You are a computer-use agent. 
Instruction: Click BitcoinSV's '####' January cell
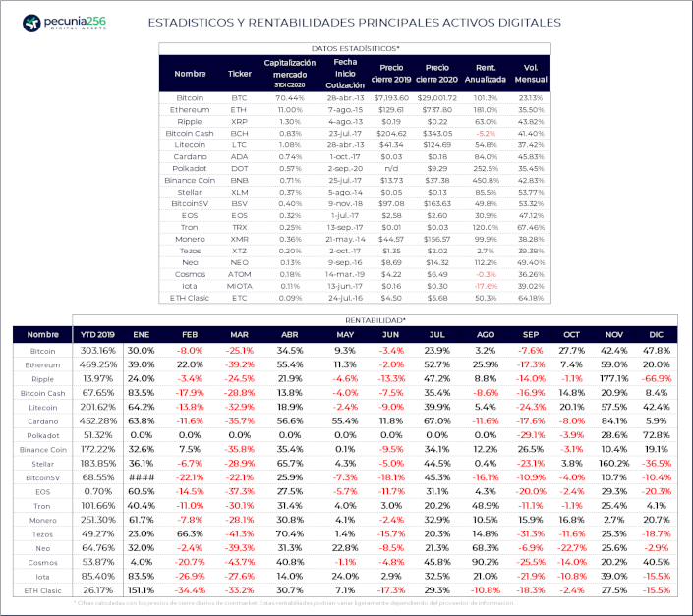click(x=142, y=477)
